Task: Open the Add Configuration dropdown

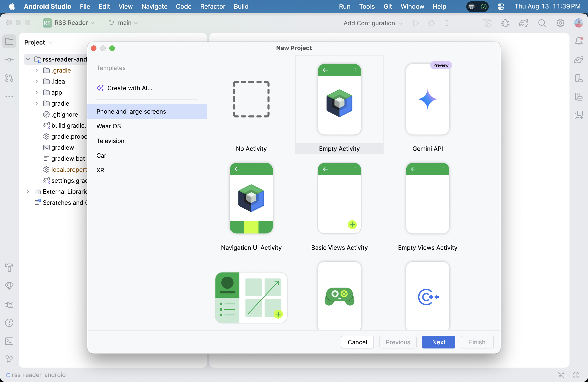Action: click(x=373, y=23)
